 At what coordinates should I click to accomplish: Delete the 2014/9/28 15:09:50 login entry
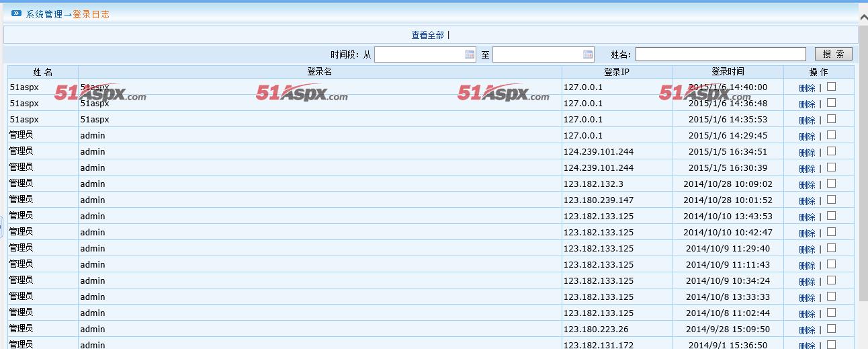click(x=807, y=330)
